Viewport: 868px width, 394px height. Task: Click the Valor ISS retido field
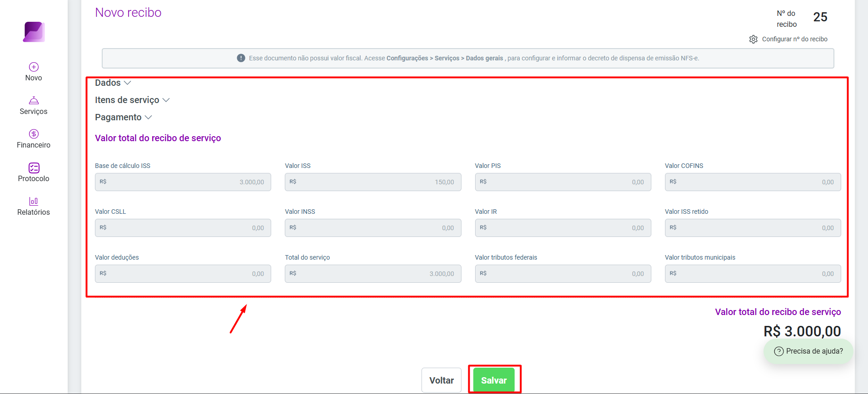[x=753, y=228]
